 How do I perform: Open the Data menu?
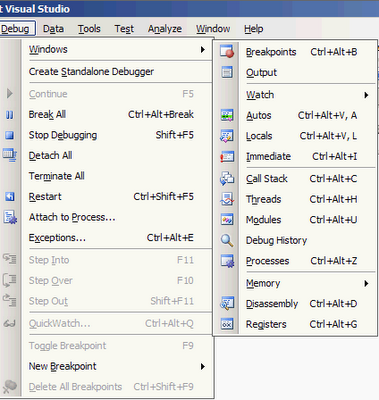pos(53,29)
